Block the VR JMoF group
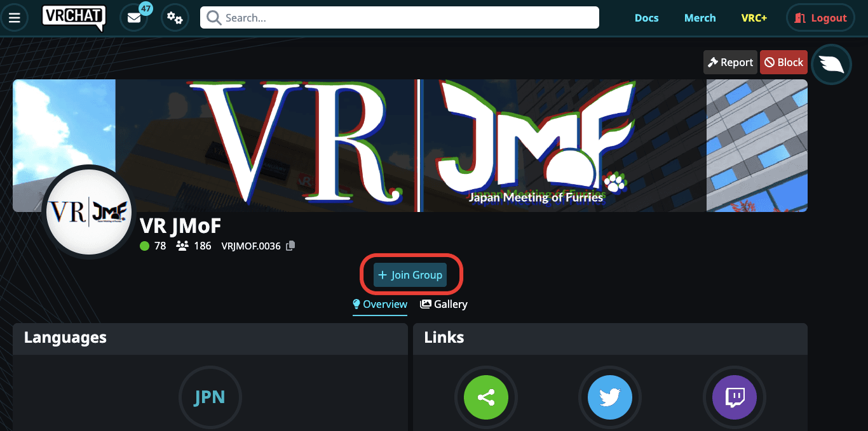 point(783,62)
